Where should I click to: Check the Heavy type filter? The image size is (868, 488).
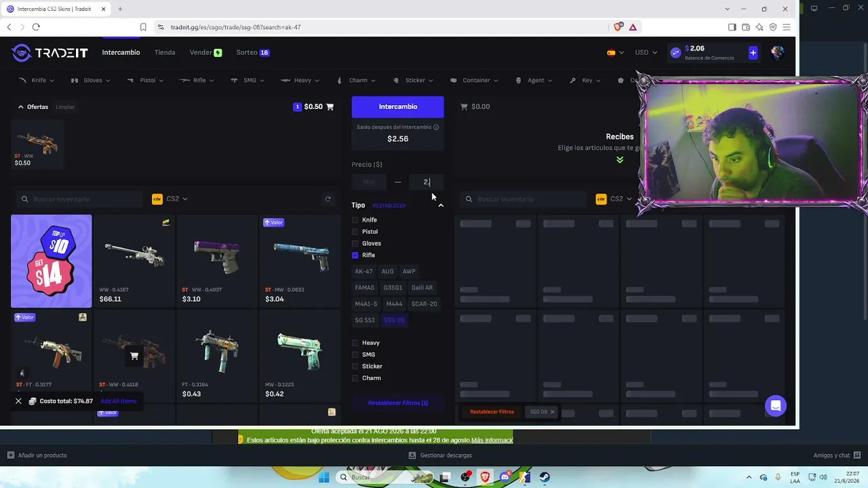355,343
